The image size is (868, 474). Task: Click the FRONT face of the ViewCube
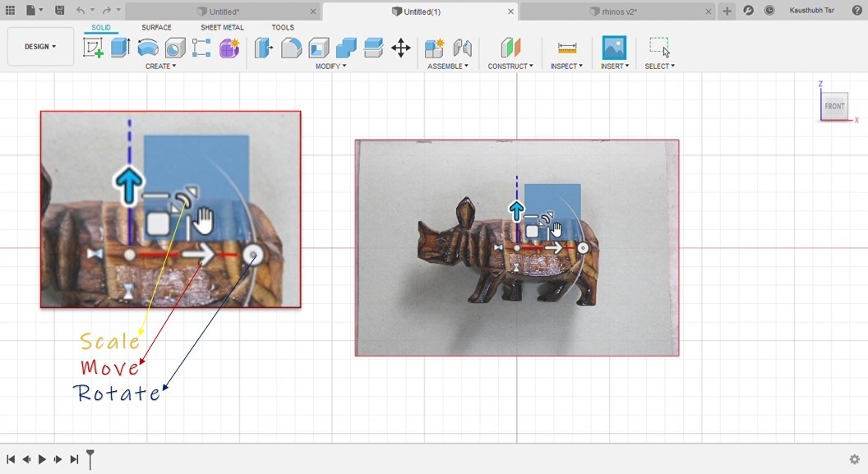[835, 106]
